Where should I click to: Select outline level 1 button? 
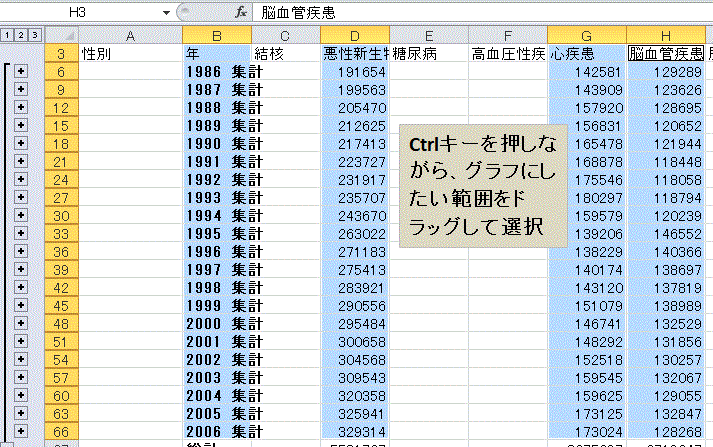pyautogui.click(x=6, y=35)
